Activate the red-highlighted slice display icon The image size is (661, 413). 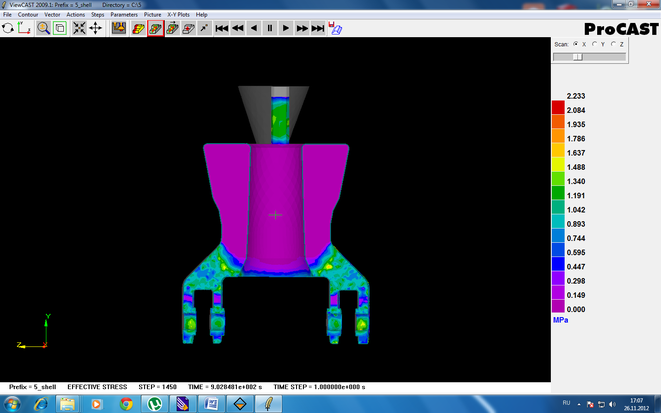[155, 29]
